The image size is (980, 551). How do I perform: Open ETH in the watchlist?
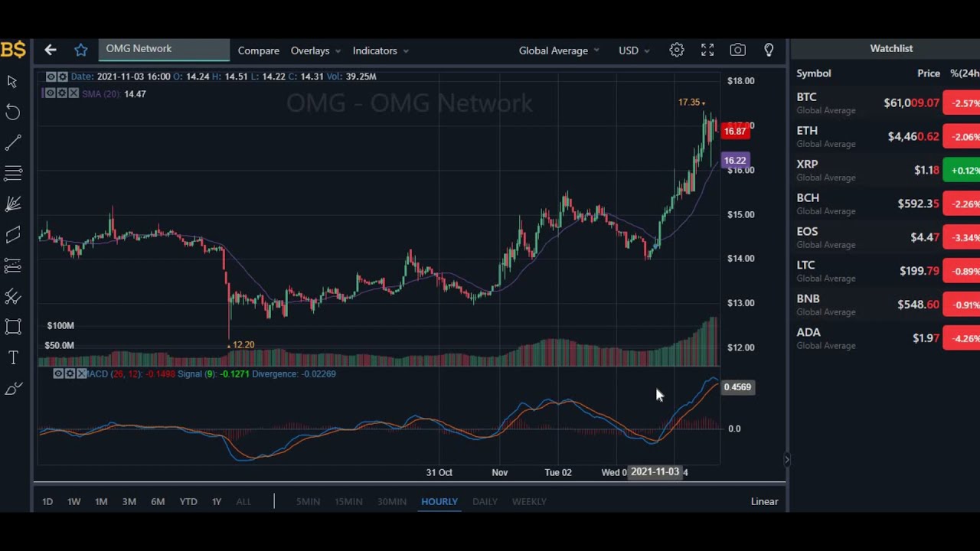click(x=886, y=136)
